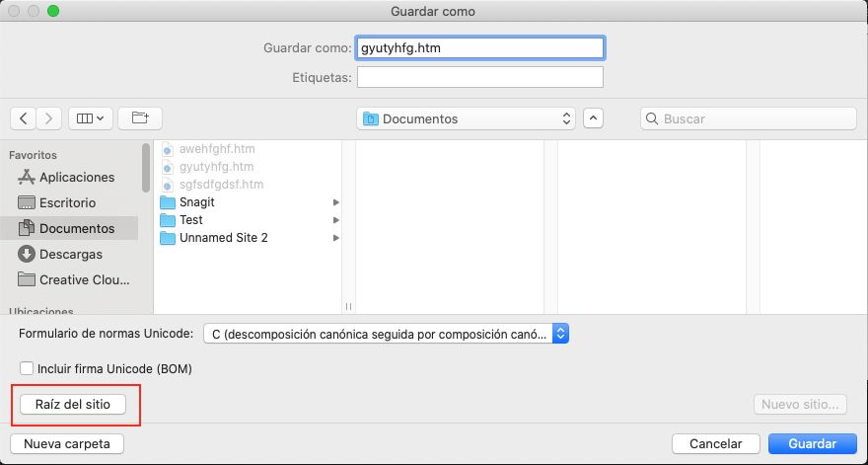
Task: Select Aplicaciones in the sidebar
Action: point(76,178)
